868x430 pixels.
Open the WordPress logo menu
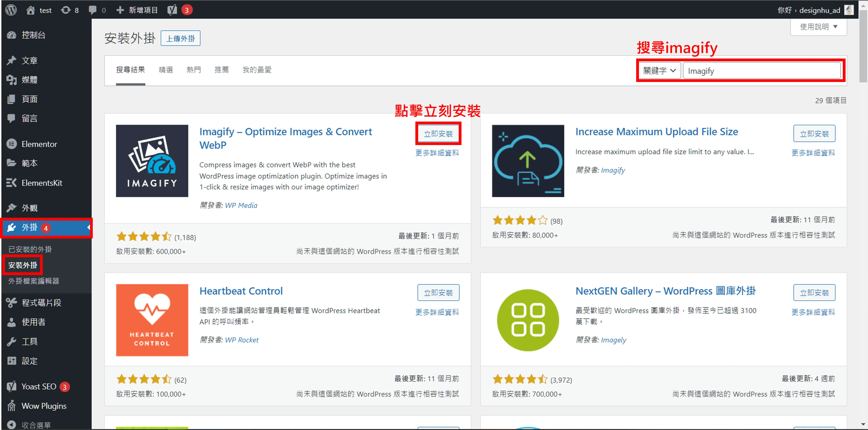[x=11, y=10]
